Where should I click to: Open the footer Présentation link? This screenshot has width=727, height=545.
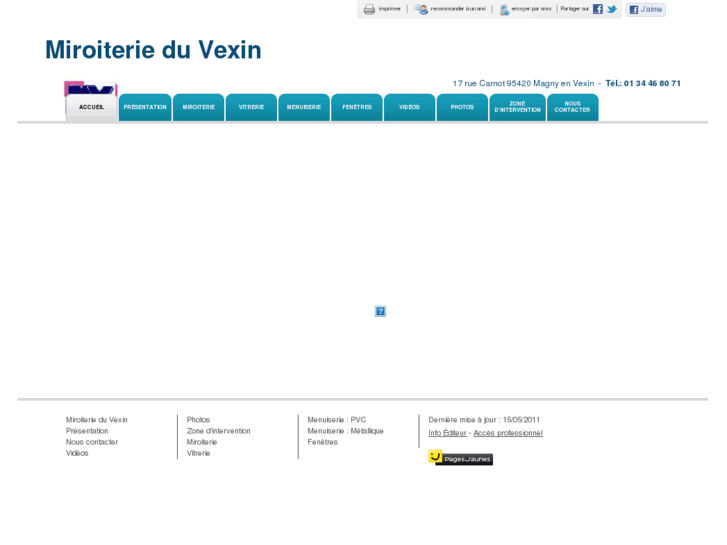tap(87, 431)
